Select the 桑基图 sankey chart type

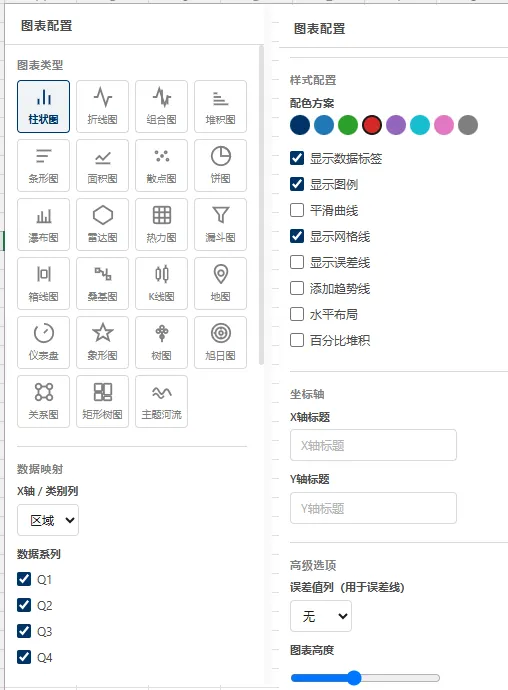click(x=103, y=283)
